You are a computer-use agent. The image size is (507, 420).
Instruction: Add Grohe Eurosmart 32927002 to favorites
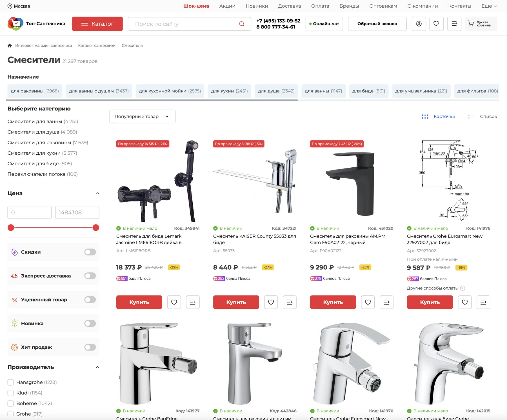point(465,302)
